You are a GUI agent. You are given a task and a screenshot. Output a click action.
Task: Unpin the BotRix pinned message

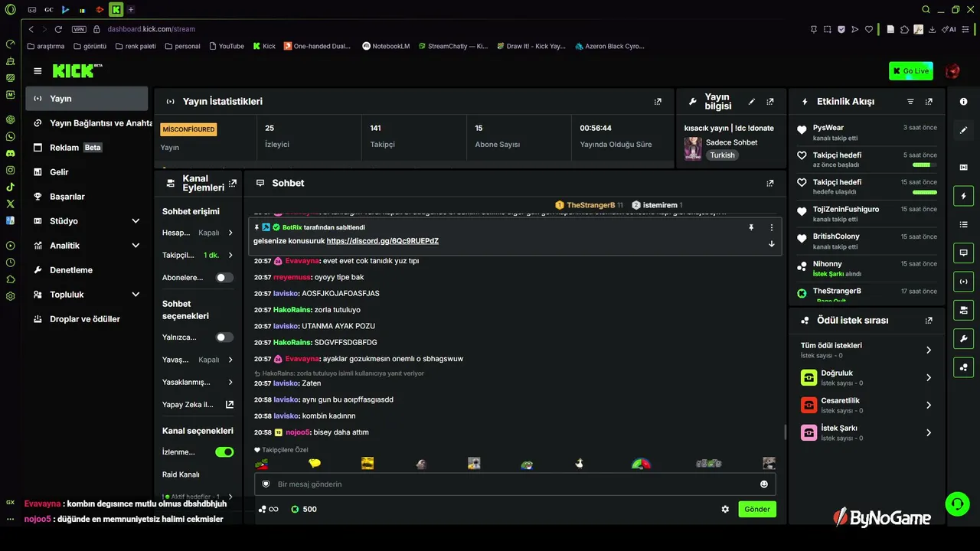click(751, 227)
